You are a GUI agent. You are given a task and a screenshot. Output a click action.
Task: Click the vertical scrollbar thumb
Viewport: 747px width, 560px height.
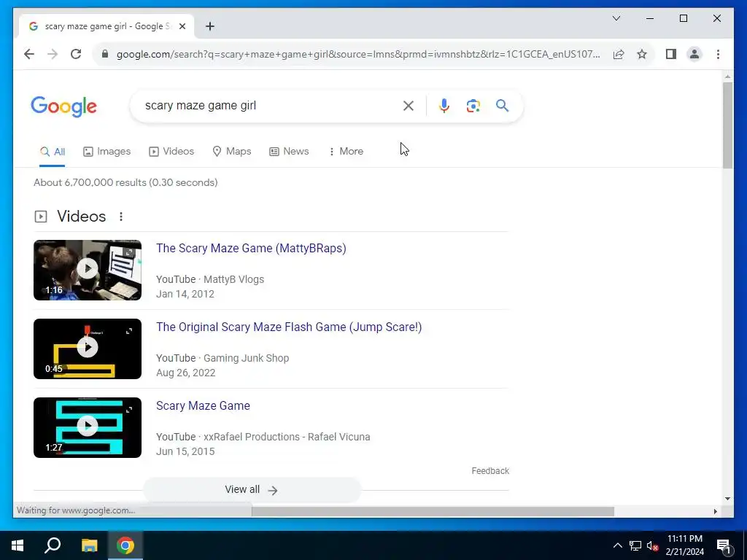click(727, 125)
